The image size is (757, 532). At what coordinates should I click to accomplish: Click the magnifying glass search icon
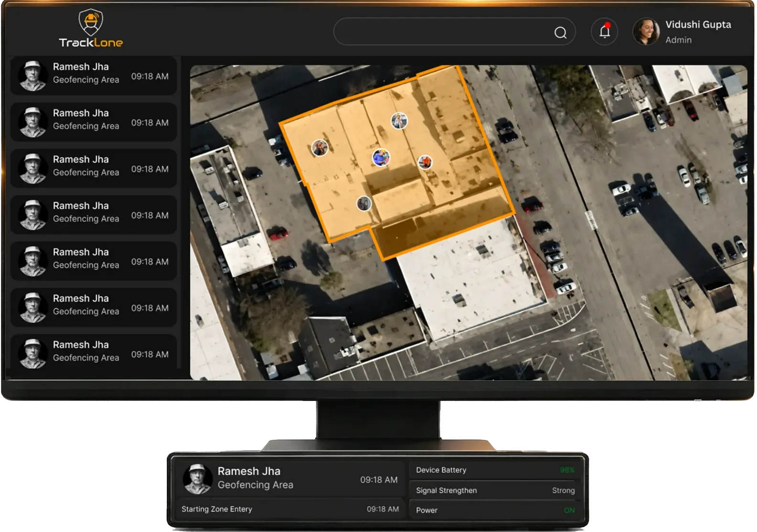coord(560,33)
